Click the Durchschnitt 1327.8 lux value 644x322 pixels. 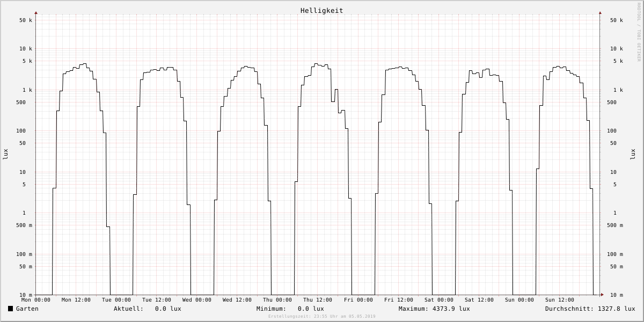(616, 309)
